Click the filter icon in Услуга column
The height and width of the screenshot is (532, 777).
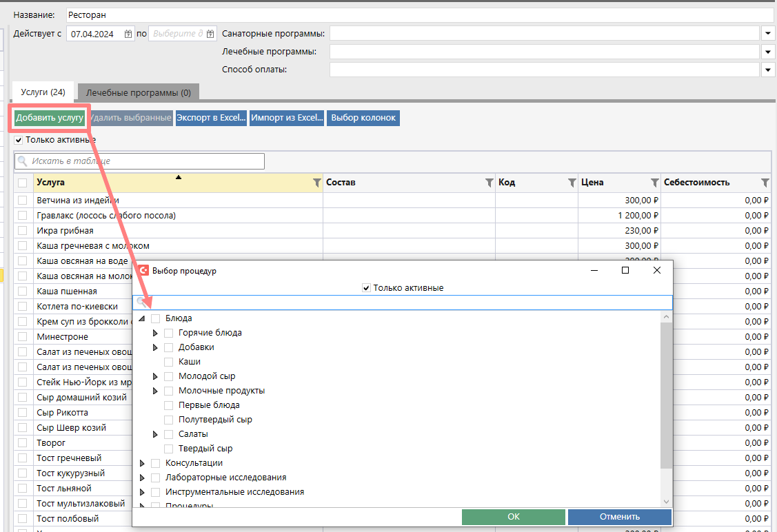316,183
